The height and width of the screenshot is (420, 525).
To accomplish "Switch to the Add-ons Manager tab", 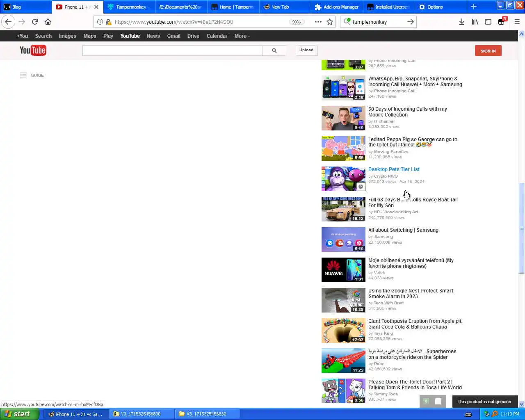I will tap(337, 7).
